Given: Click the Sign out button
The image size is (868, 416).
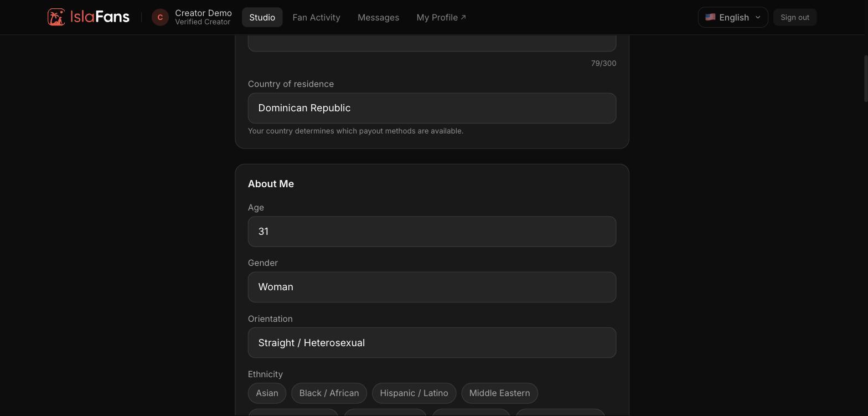Looking at the screenshot, I should (x=794, y=17).
